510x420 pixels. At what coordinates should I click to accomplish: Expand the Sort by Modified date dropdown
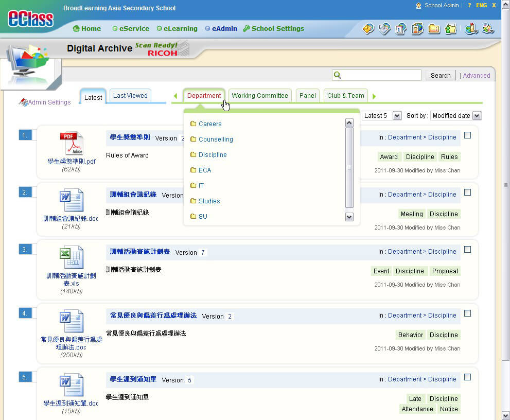pyautogui.click(x=455, y=116)
